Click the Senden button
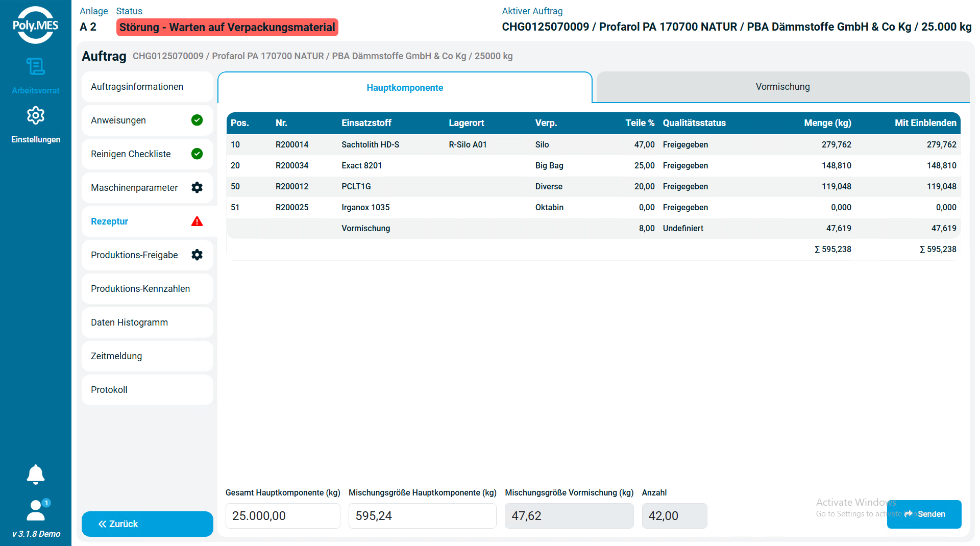 (924, 514)
